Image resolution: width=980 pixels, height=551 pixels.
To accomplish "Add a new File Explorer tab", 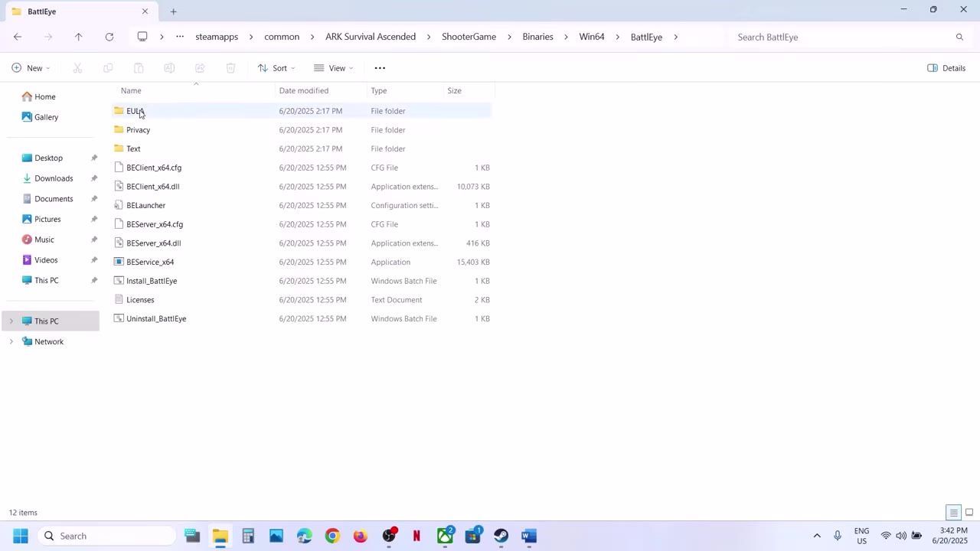I will [174, 11].
